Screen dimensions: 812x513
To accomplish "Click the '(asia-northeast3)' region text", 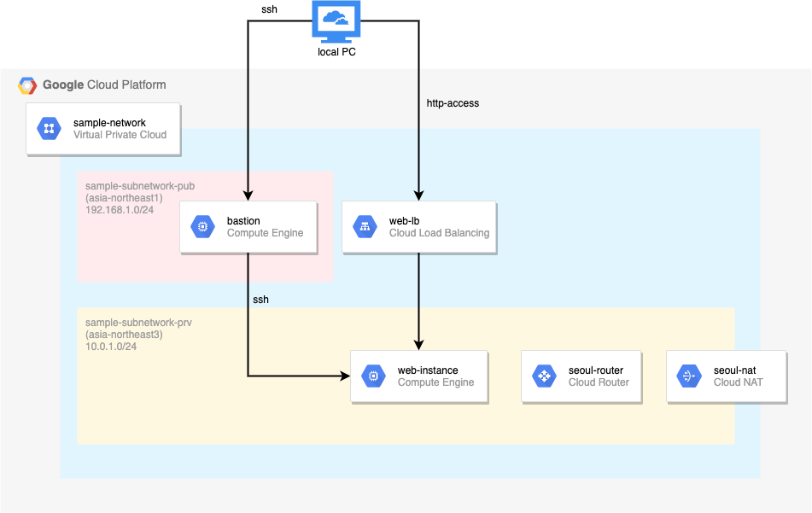I will pyautogui.click(x=124, y=335).
